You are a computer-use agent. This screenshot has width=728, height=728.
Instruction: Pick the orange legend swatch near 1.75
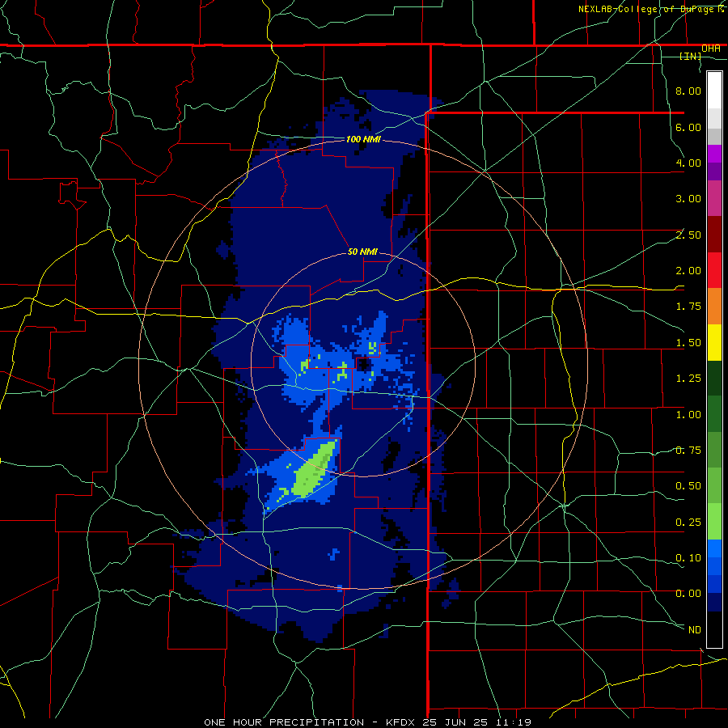pyautogui.click(x=714, y=307)
